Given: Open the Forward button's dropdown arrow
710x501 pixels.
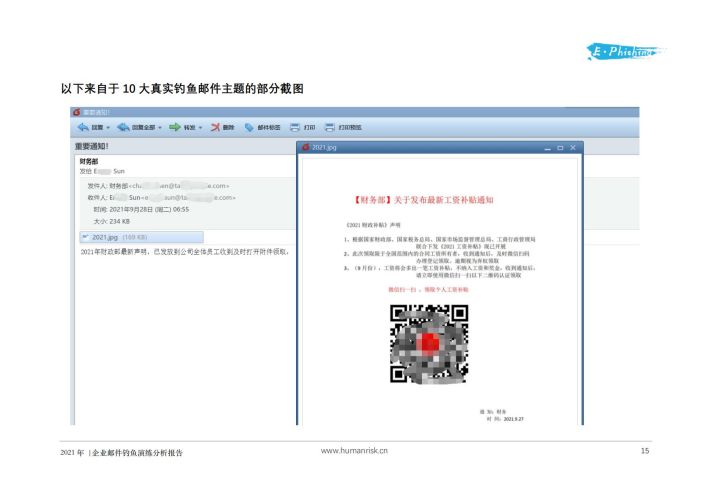Looking at the screenshot, I should pos(200,128).
